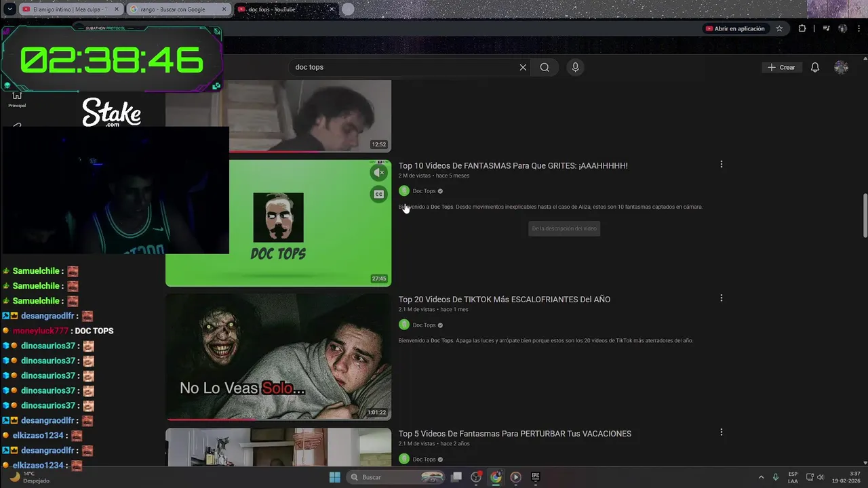Open the media player taskbar icon
The height and width of the screenshot is (488, 868).
[x=515, y=477]
